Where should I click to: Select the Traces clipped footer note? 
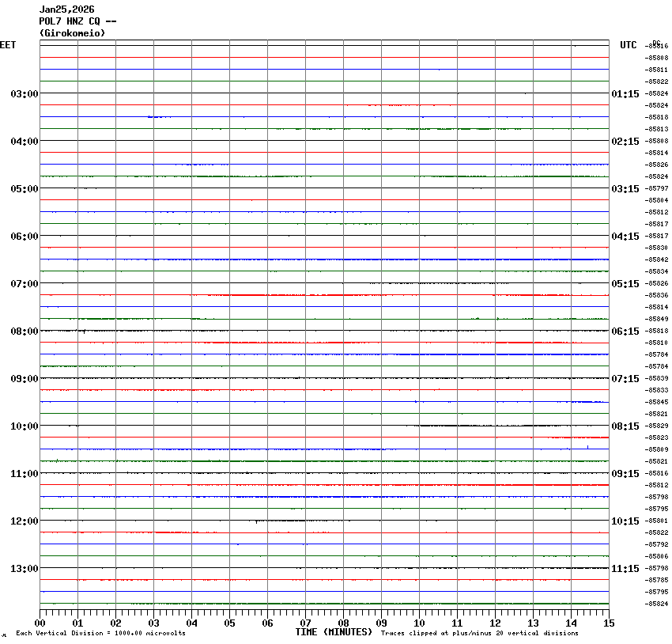pos(479,633)
